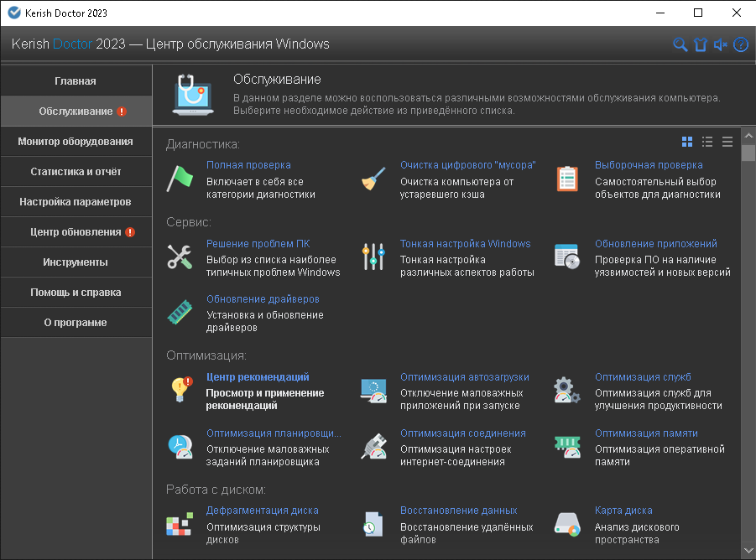This screenshot has height=560, width=756.
Task: Go to Настройка параметров
Action: pos(76,202)
